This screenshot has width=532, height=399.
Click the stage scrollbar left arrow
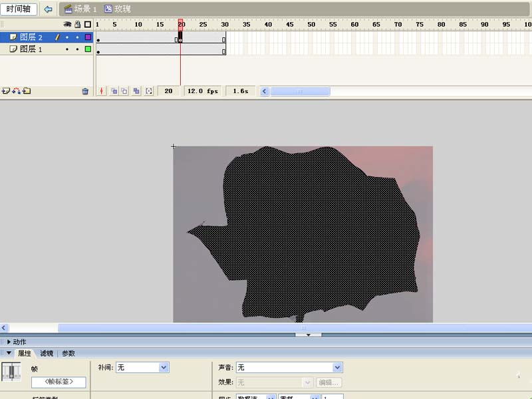click(4, 328)
